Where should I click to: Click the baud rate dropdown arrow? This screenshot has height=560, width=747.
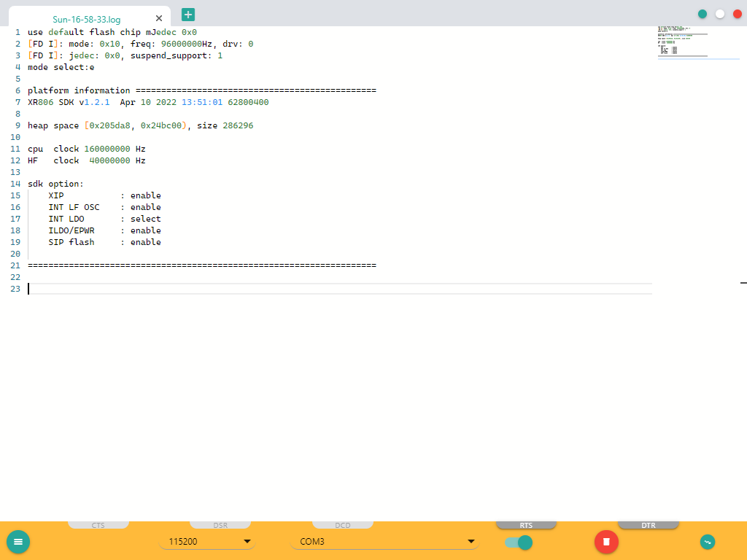tap(247, 542)
